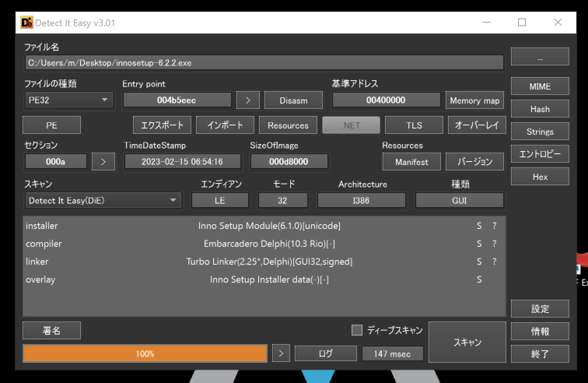The width and height of the screenshot is (588, 383).
Task: Click the arrow button beside progress bar
Action: click(281, 353)
